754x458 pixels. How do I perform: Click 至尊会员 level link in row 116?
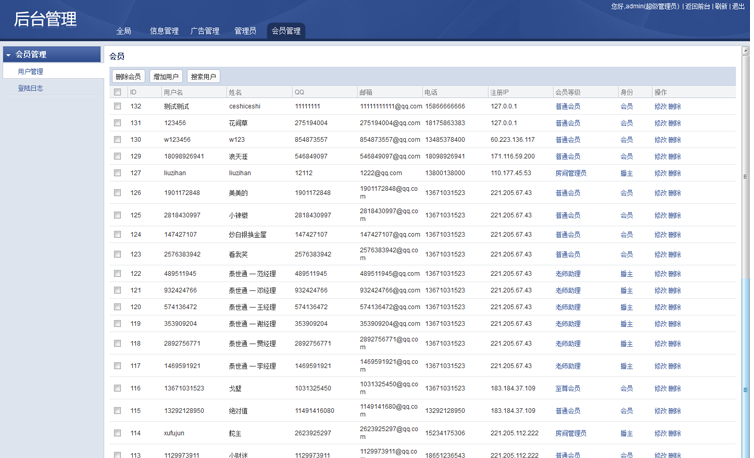coord(568,388)
